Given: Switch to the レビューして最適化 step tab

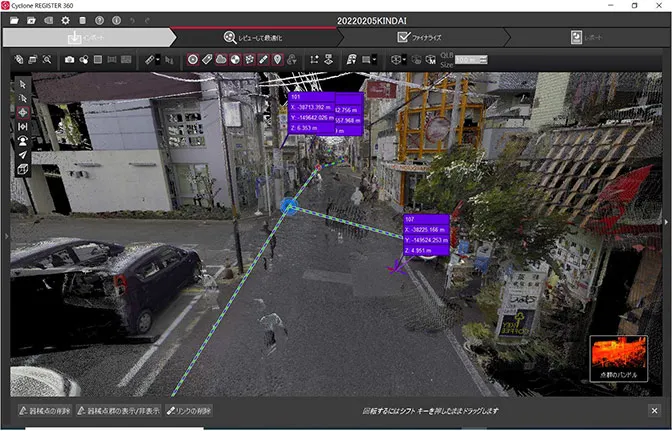Looking at the screenshot, I should click(253, 38).
